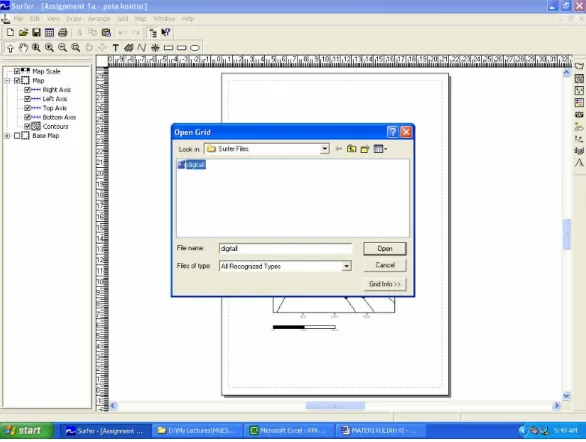Click the Cancel button in dialog
Viewport: 586px width, 442px height.
click(385, 265)
